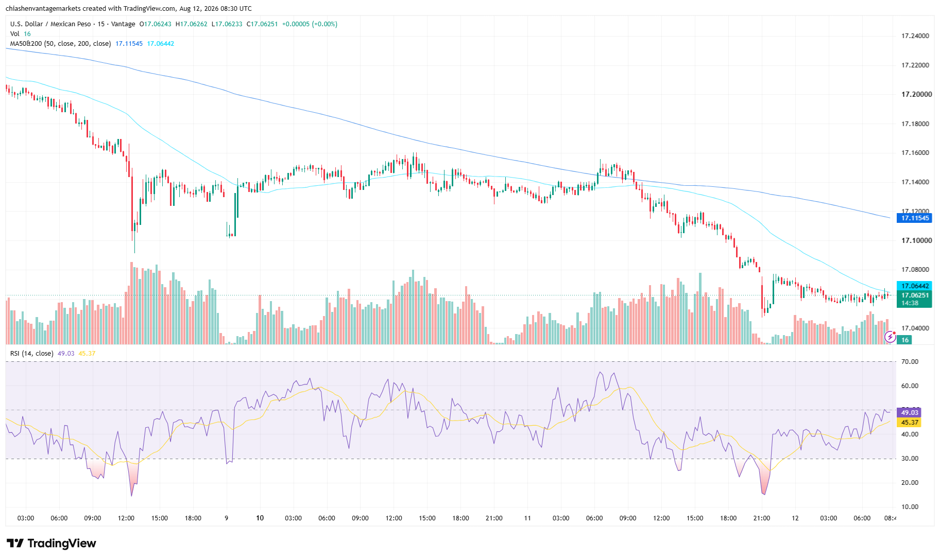Click the 60.00 RSI scale label

pos(910,386)
